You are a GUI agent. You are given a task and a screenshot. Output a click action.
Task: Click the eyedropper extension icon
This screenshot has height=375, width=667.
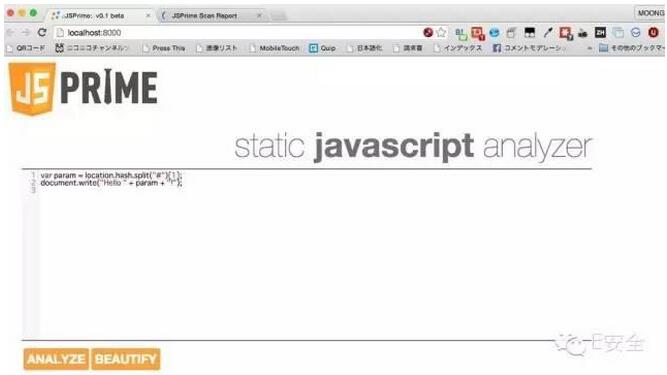[548, 32]
